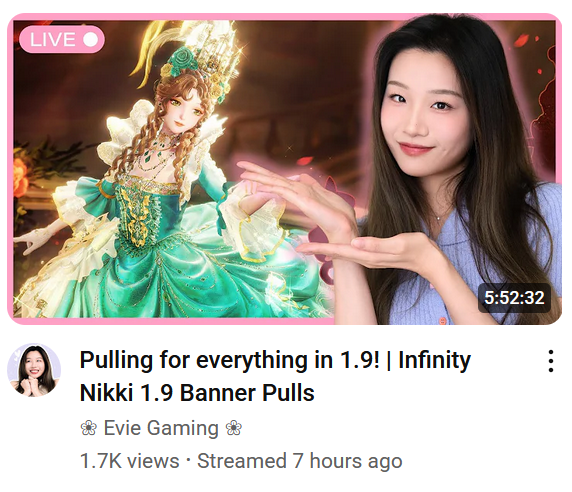Click the '1.7K views' text

point(130,461)
